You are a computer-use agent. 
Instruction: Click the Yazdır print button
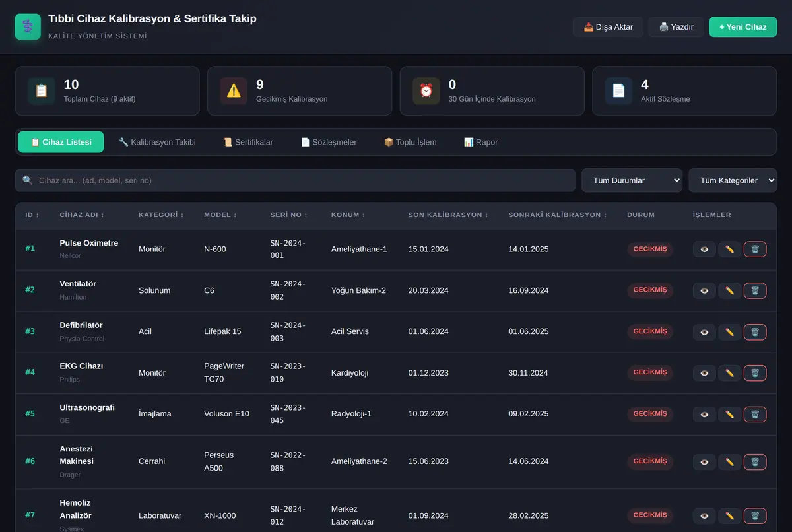point(676,27)
